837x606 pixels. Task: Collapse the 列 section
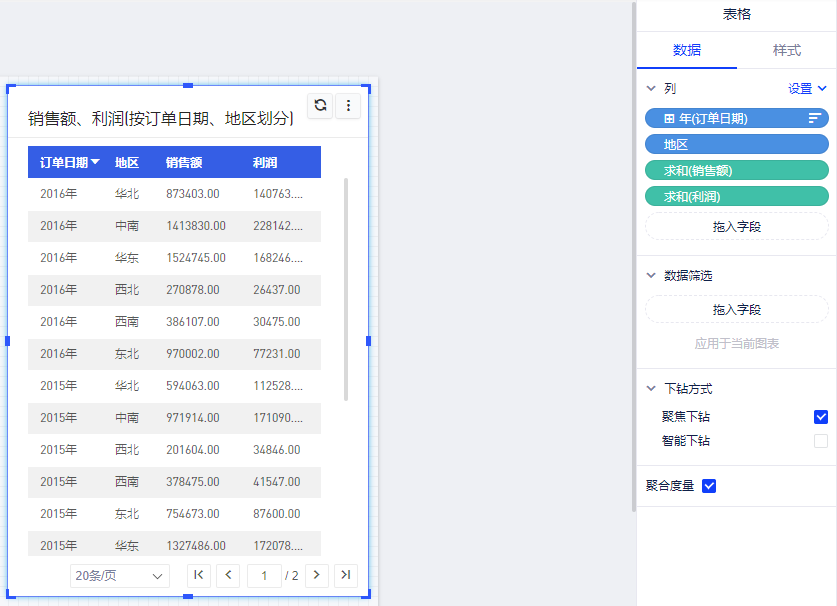[651, 88]
